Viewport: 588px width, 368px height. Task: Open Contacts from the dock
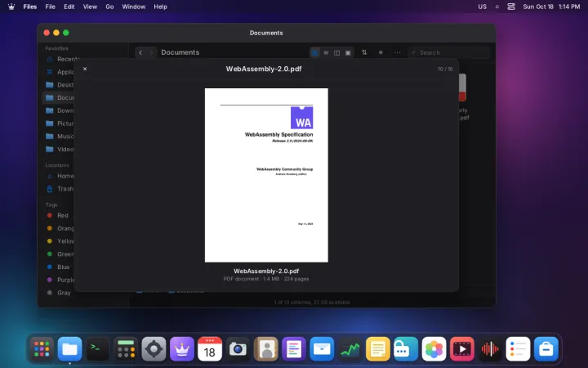[266, 349]
